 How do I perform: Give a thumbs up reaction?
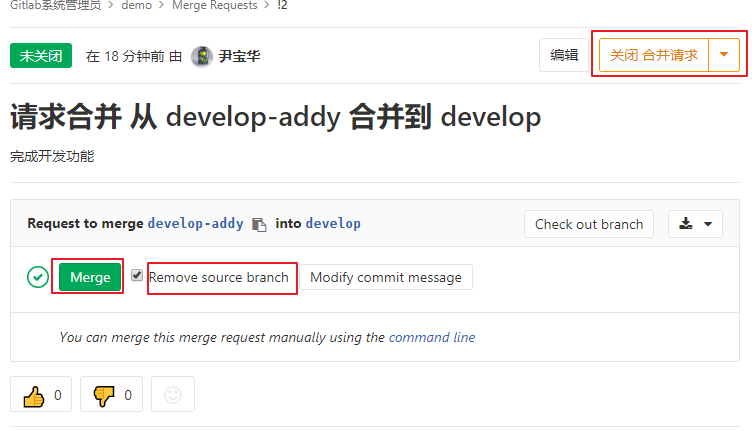coord(41,395)
